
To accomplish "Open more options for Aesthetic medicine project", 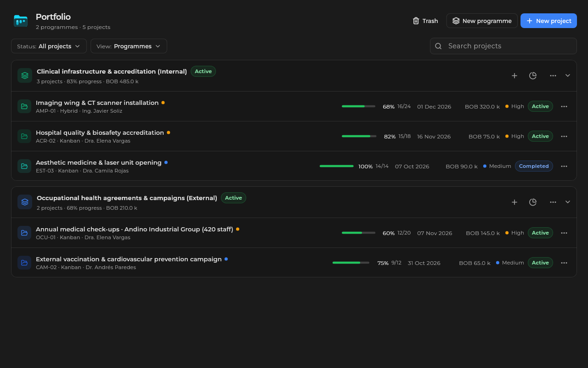I will [x=564, y=166].
